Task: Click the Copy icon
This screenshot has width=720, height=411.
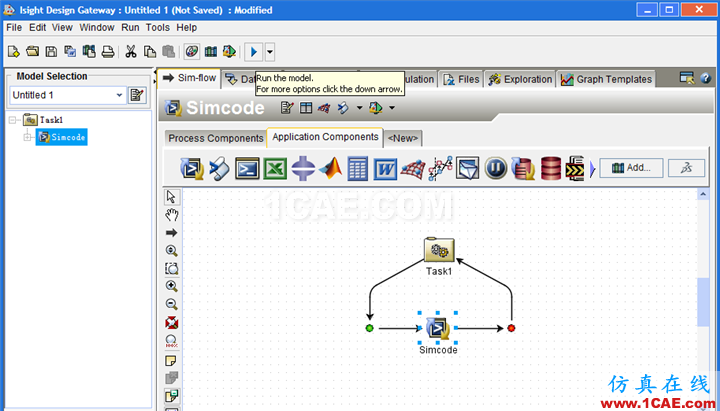Action: tap(150, 51)
